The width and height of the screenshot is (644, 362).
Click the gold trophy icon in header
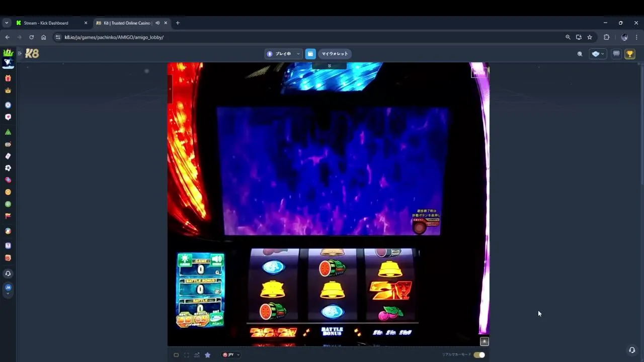(x=630, y=54)
